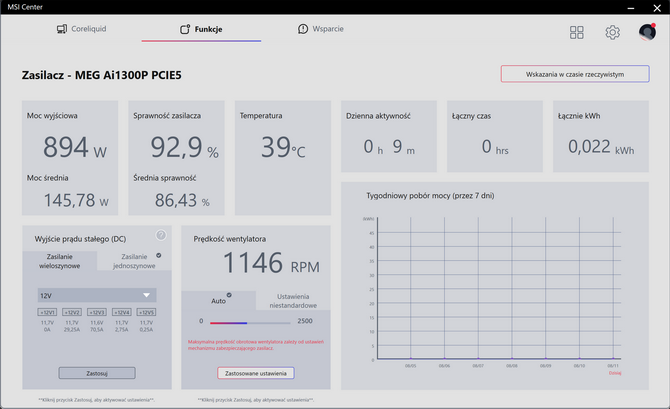
Task: Select the +12V3 rail box
Action: [x=97, y=312]
